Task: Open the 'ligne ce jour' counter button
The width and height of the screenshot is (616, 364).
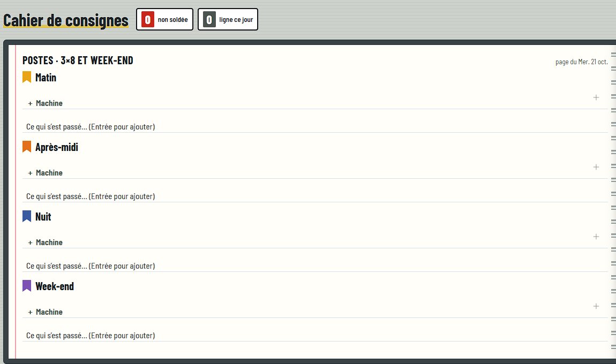Action: [228, 19]
